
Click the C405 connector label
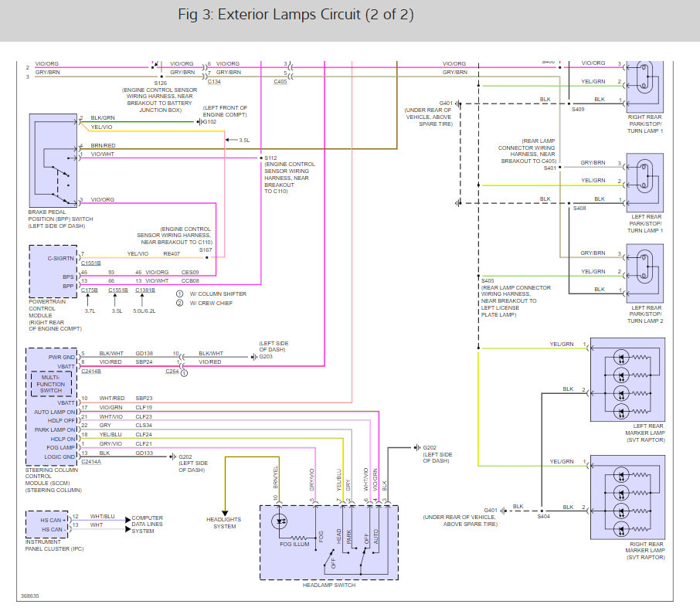(x=280, y=82)
